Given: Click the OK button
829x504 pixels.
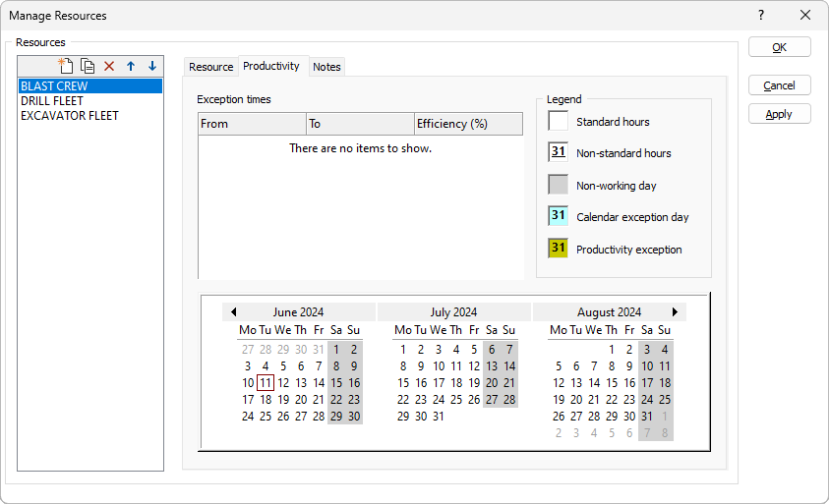Looking at the screenshot, I should (x=779, y=47).
